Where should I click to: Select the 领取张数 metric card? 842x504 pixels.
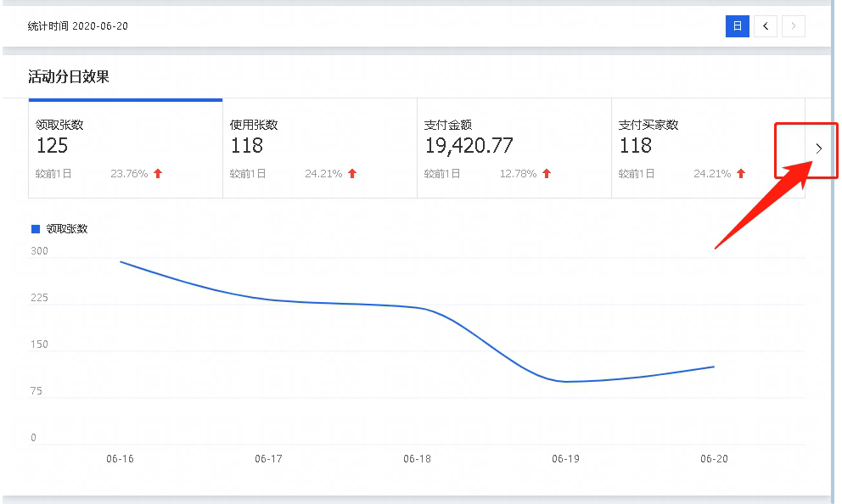pyautogui.click(x=125, y=148)
